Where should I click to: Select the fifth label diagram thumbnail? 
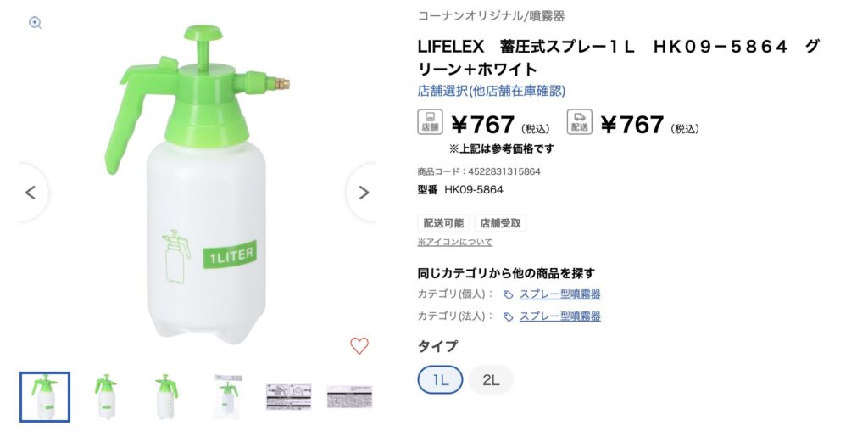pyautogui.click(x=289, y=397)
